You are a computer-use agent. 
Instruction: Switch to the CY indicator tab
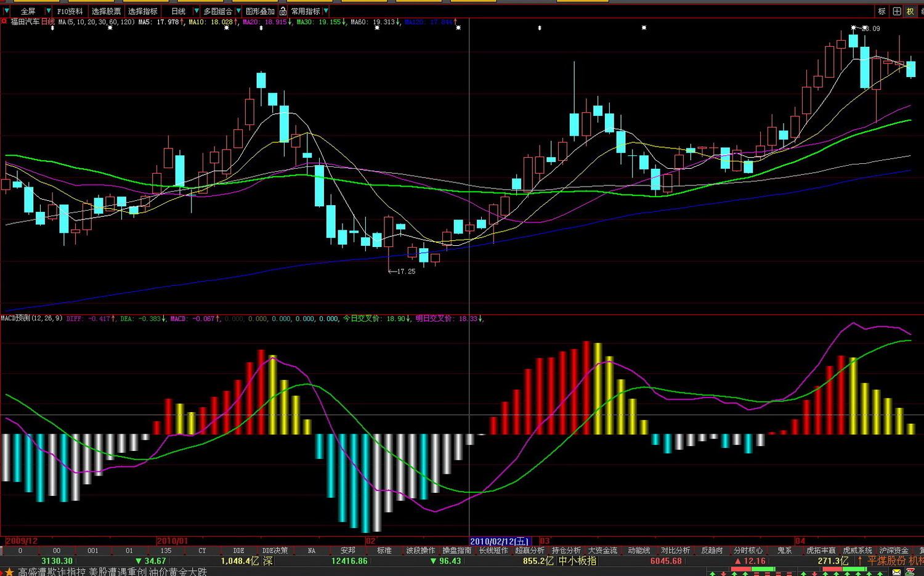(202, 551)
